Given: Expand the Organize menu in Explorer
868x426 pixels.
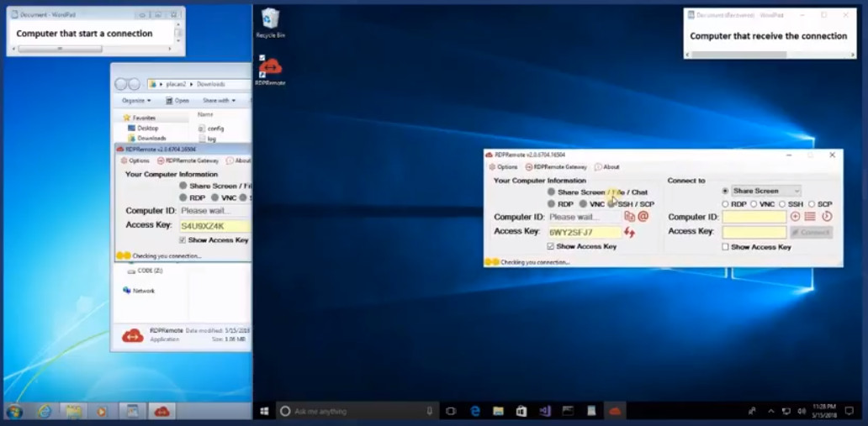Looking at the screenshot, I should pyautogui.click(x=136, y=101).
